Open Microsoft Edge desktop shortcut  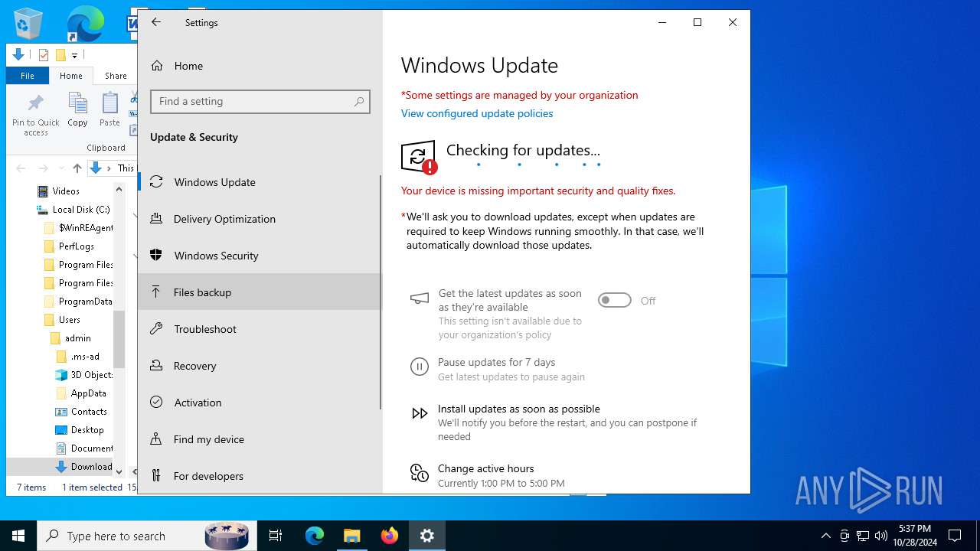pos(84,24)
